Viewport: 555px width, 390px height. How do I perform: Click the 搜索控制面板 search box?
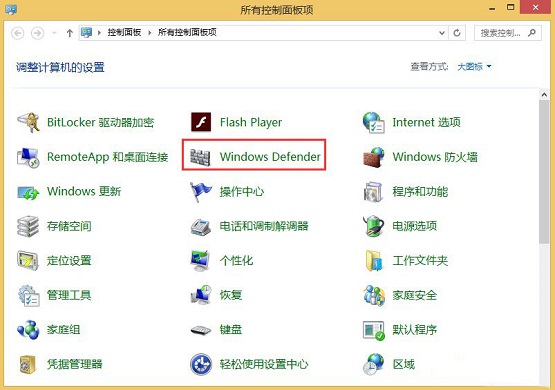tap(508, 33)
